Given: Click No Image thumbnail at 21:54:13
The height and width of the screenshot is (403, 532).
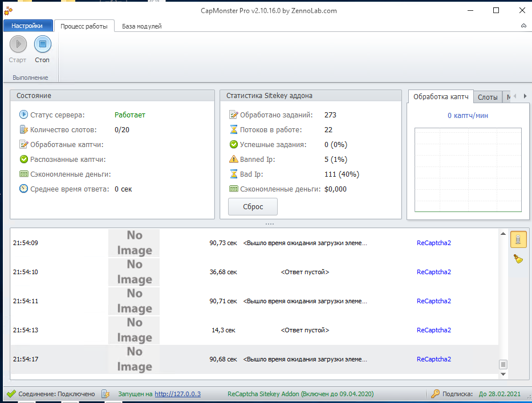Looking at the screenshot, I should [134, 330].
